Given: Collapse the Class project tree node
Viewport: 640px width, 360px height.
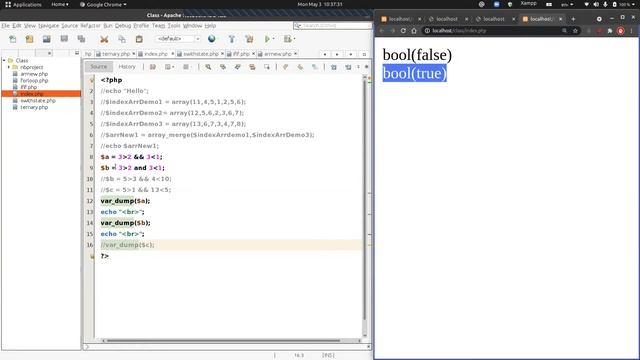Looking at the screenshot, I should click(x=4, y=60).
